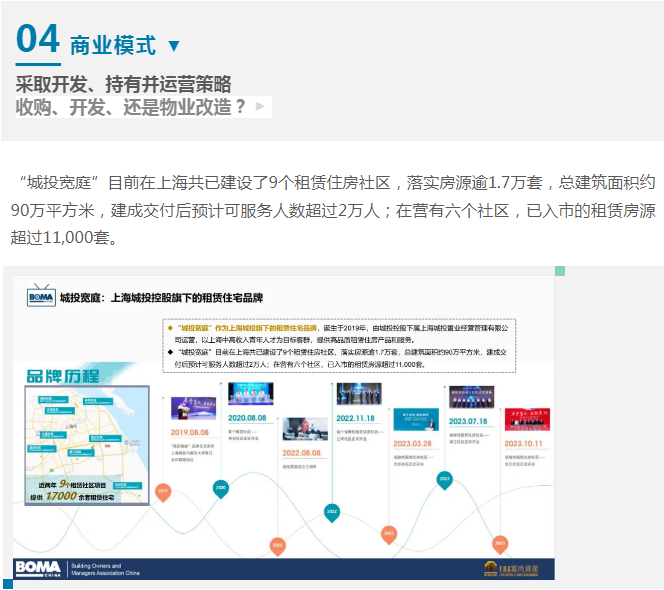Click the 近两年 9个租赁社区项目 caption on map

point(72,485)
